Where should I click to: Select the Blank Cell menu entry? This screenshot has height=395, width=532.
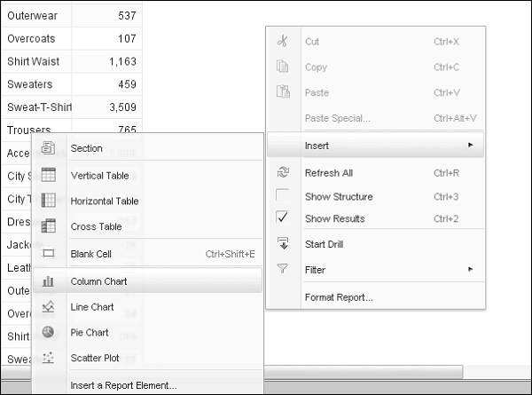[91, 254]
